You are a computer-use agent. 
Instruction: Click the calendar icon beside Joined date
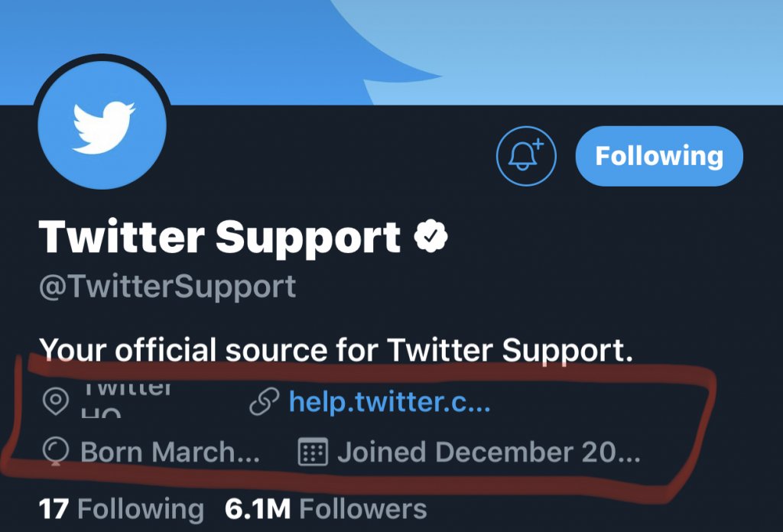click(312, 453)
